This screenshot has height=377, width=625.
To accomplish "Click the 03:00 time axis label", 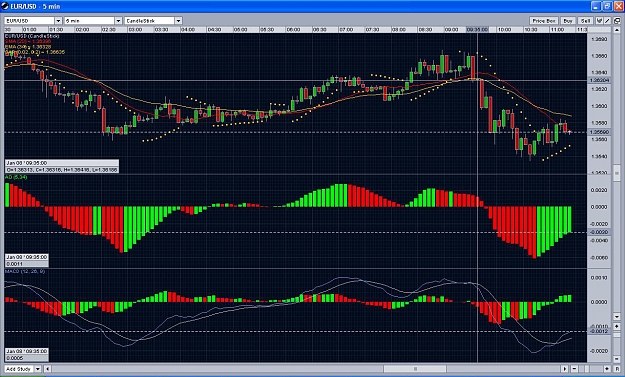I will pyautogui.click(x=135, y=29).
